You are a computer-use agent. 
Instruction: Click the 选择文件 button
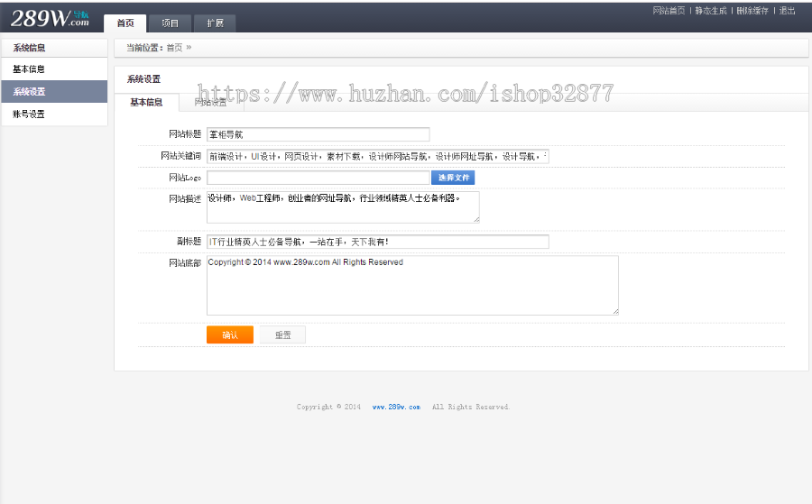[453, 178]
